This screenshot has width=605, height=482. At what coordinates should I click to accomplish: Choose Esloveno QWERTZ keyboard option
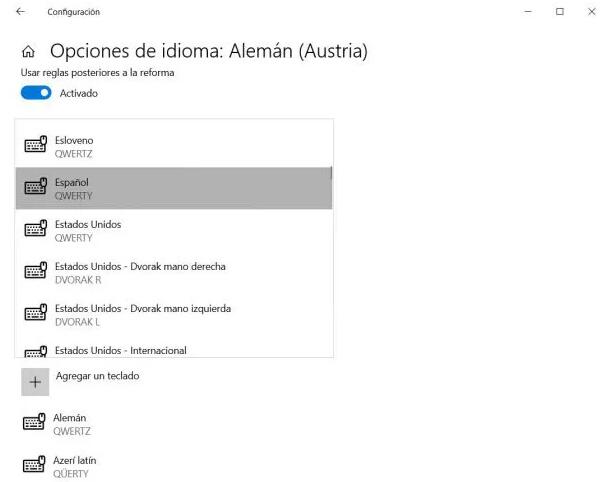pyautogui.click(x=174, y=147)
